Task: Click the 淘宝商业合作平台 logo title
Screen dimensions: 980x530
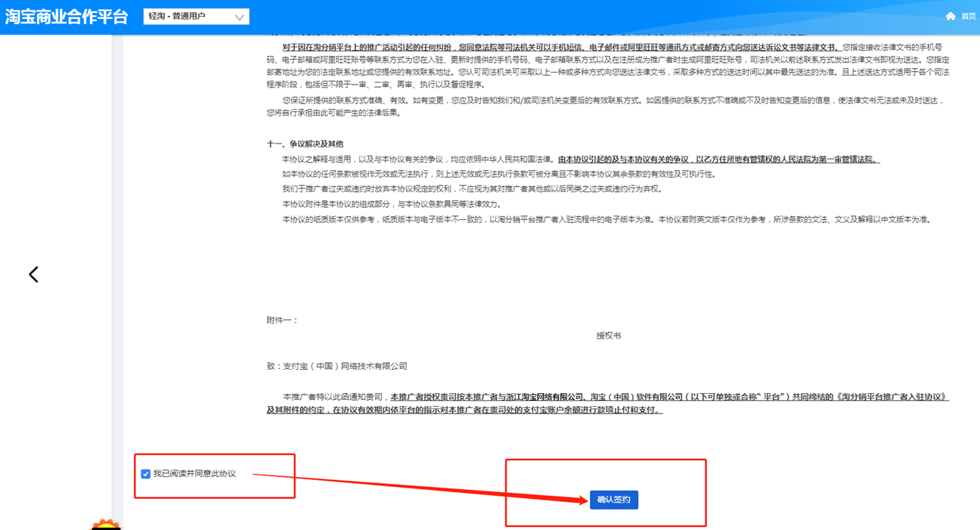Action: tap(67, 17)
